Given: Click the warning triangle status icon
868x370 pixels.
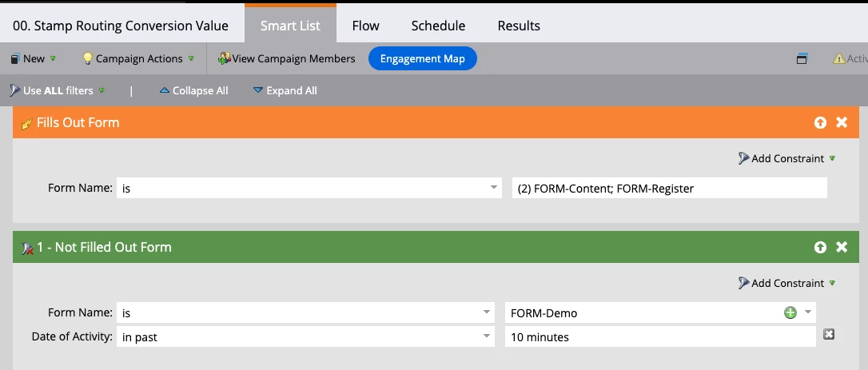Looking at the screenshot, I should coord(839,58).
